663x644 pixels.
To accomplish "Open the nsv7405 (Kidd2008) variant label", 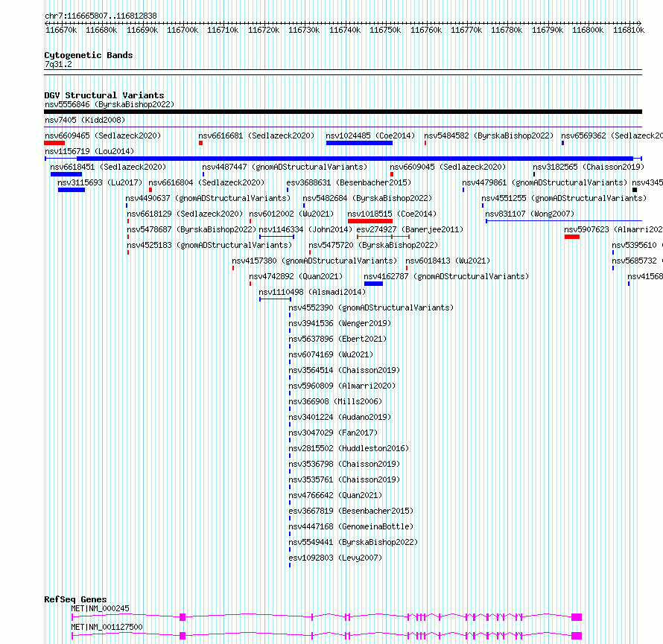I will tap(85, 120).
